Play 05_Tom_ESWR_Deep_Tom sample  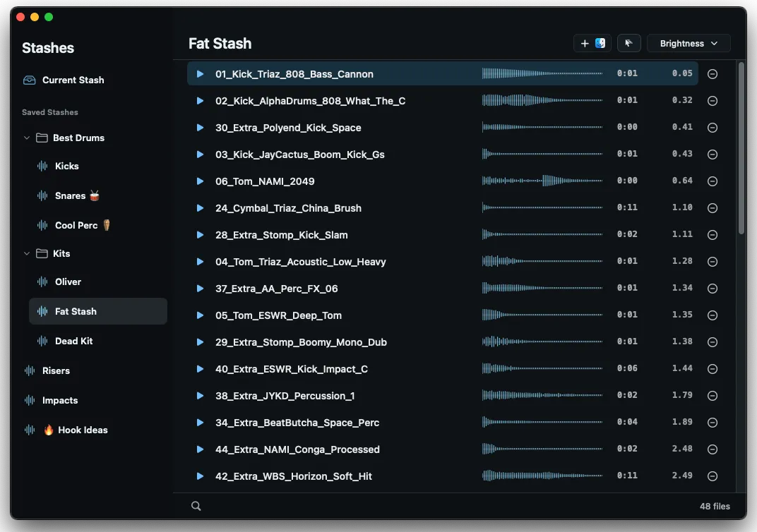(x=200, y=315)
